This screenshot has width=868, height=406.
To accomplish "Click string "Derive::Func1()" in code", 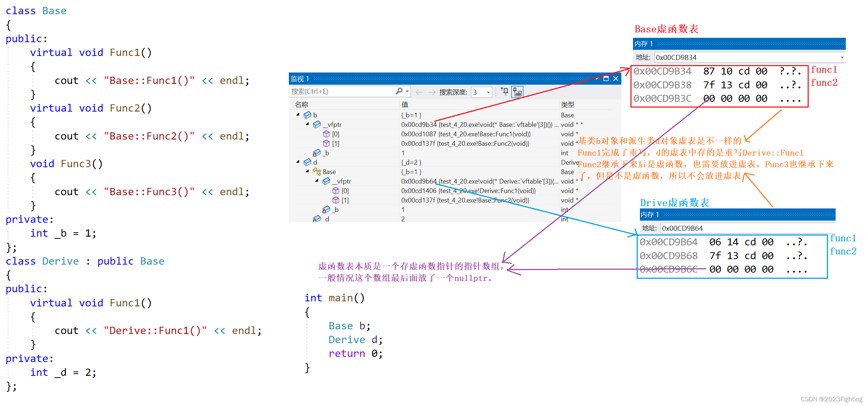I will [x=155, y=331].
